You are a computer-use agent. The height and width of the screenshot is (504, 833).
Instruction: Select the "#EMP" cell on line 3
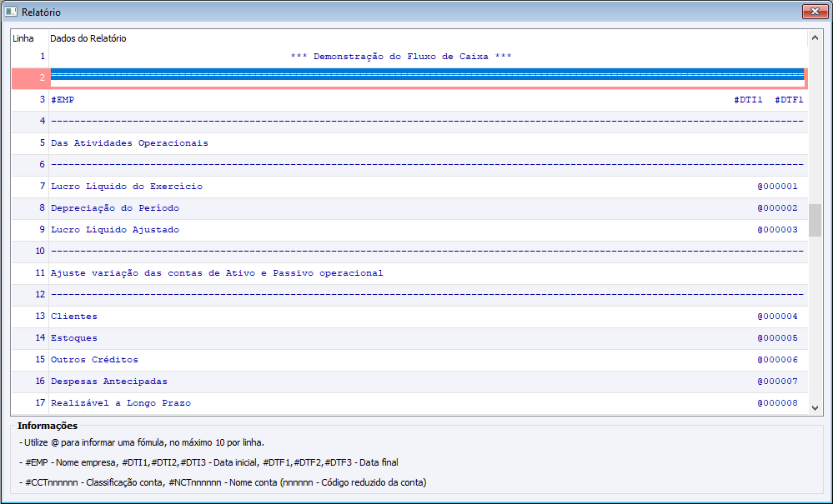63,100
